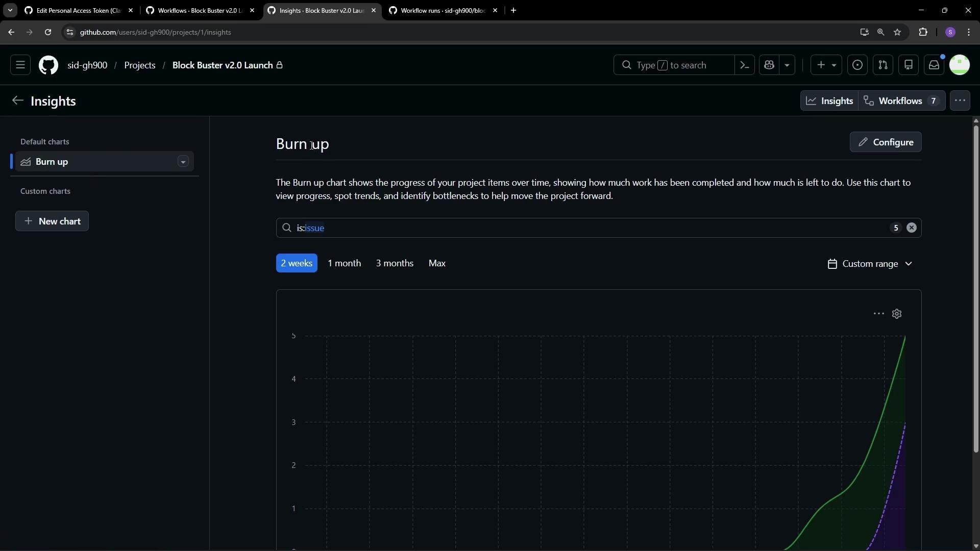This screenshot has height=551, width=980.
Task: Open project more options menu
Action: 960,101
